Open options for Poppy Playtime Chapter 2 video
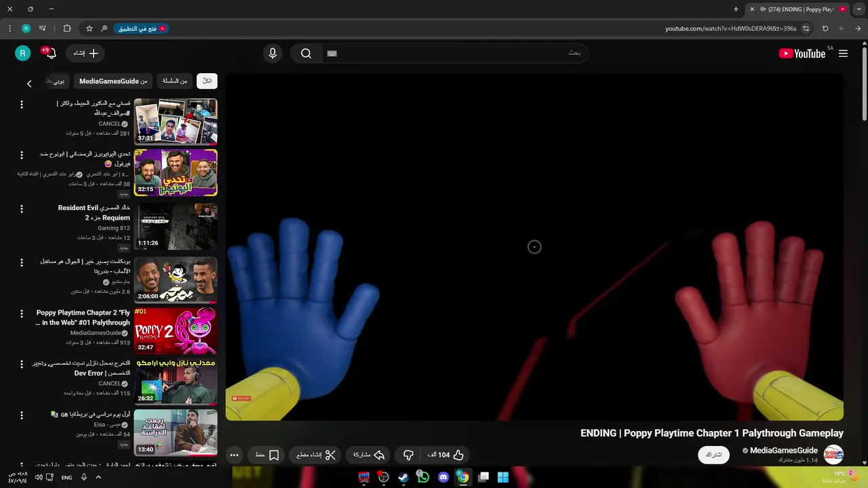This screenshot has height=488, width=868. click(22, 314)
